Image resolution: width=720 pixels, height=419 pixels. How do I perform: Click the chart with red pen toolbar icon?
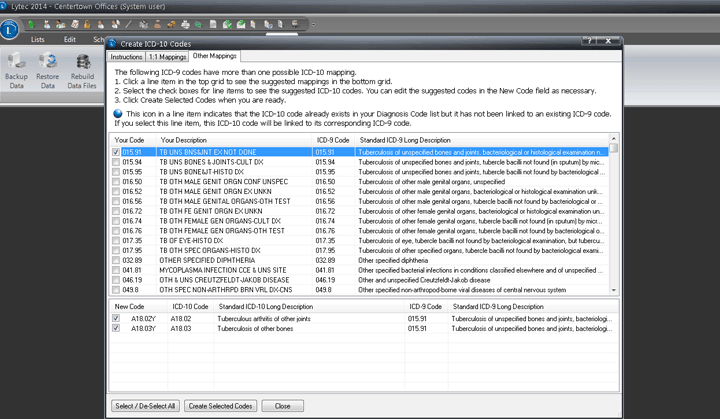click(x=74, y=24)
